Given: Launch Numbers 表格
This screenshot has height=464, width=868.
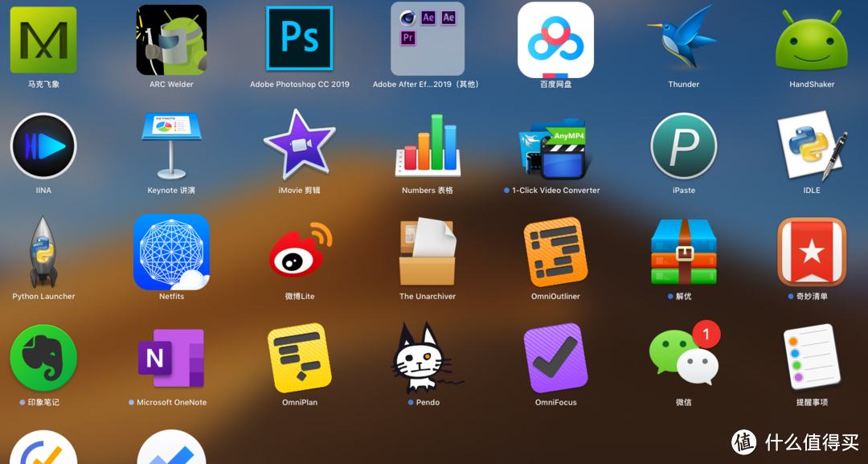Looking at the screenshot, I should click(428, 146).
